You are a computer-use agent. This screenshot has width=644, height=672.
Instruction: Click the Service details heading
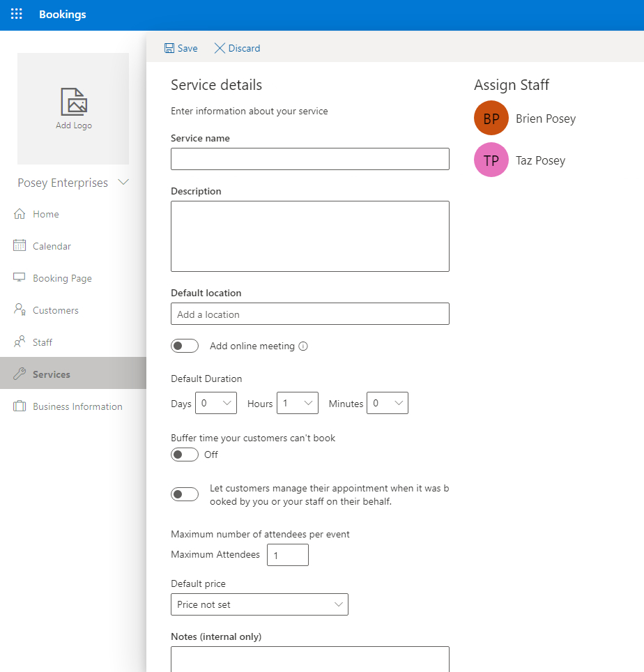point(216,85)
